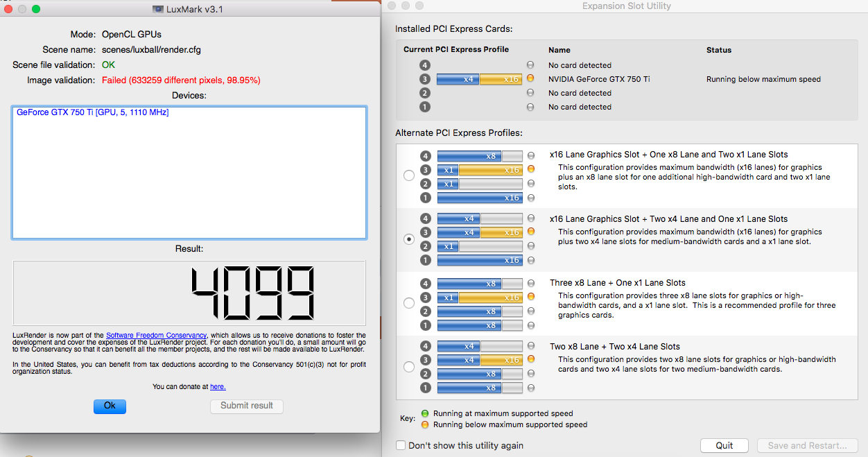Click the slot 3 orange light in the Two x8 Lane + Two x4 profile
Screen dimensions: 868x457
click(x=531, y=360)
